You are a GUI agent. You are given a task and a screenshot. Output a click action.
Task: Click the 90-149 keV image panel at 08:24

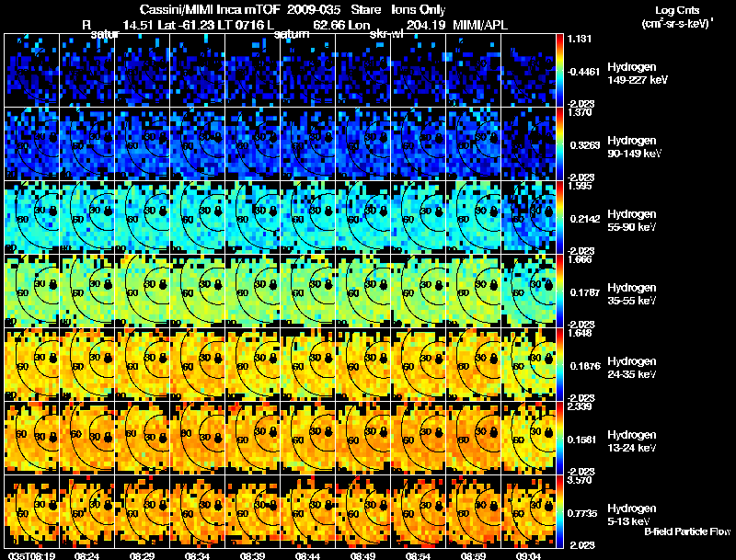(86, 144)
